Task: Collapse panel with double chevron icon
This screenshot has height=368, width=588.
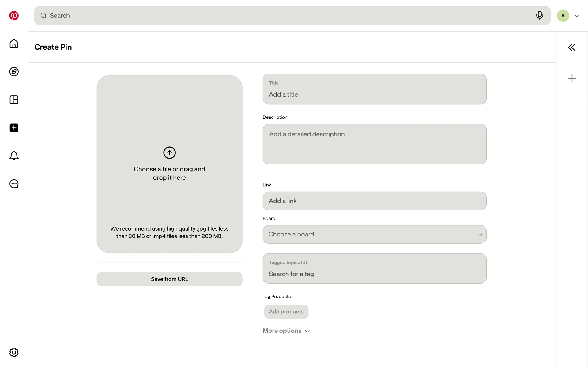Action: coord(572,47)
